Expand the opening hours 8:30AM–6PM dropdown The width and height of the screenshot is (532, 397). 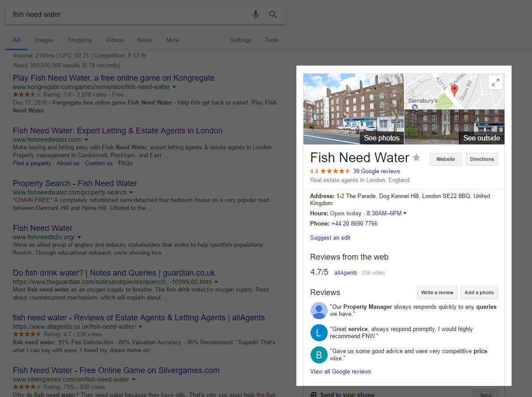[x=405, y=214]
